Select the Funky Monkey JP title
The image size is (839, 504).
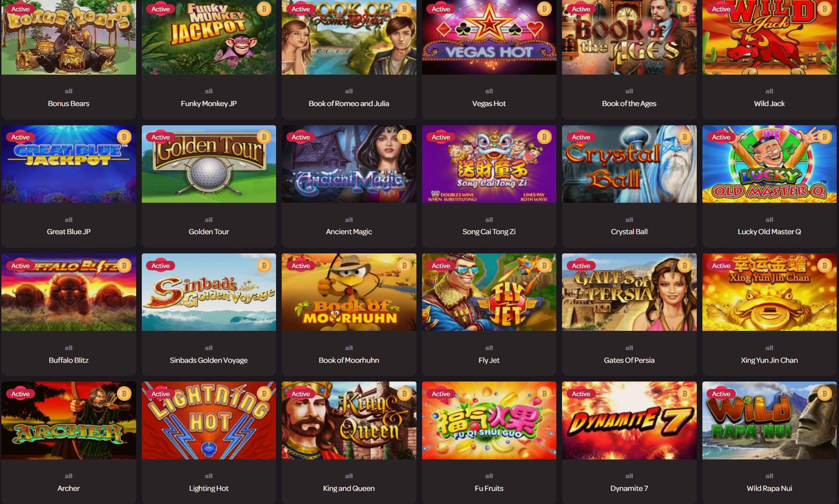pyautogui.click(x=208, y=104)
